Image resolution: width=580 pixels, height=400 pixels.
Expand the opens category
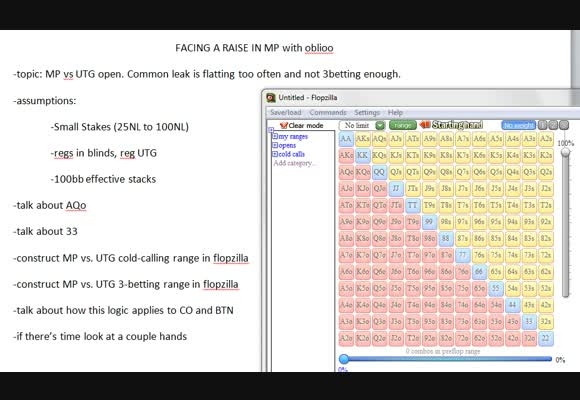pyautogui.click(x=275, y=145)
